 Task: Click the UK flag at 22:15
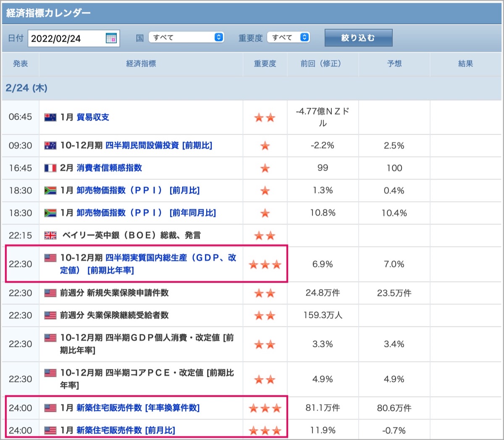coord(50,235)
